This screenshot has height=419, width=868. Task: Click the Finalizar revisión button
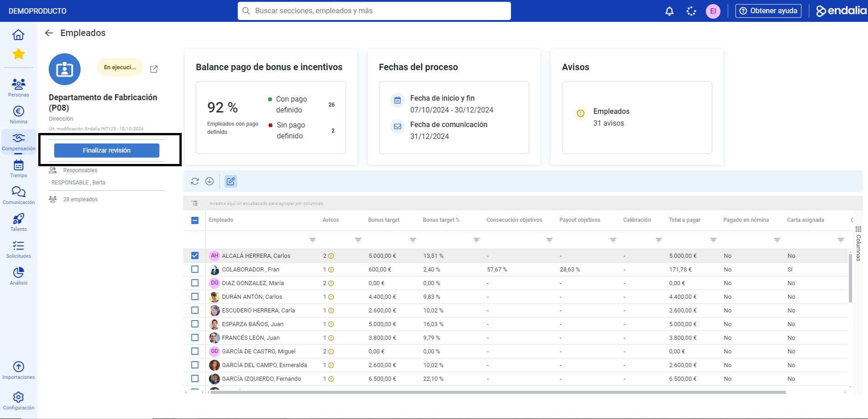pyautogui.click(x=107, y=150)
